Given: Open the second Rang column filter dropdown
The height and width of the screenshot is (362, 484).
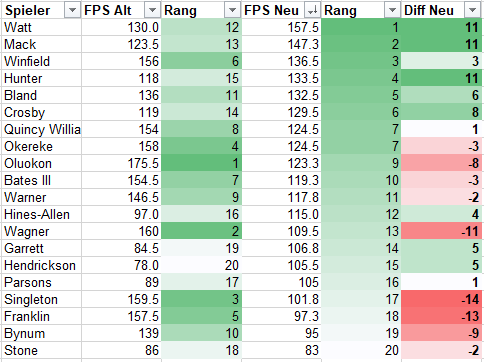Looking at the screenshot, I should tap(392, 11).
